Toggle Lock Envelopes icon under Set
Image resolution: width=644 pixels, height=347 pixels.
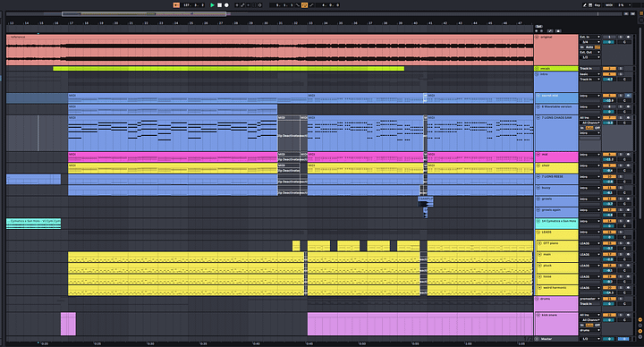pyautogui.click(x=558, y=30)
